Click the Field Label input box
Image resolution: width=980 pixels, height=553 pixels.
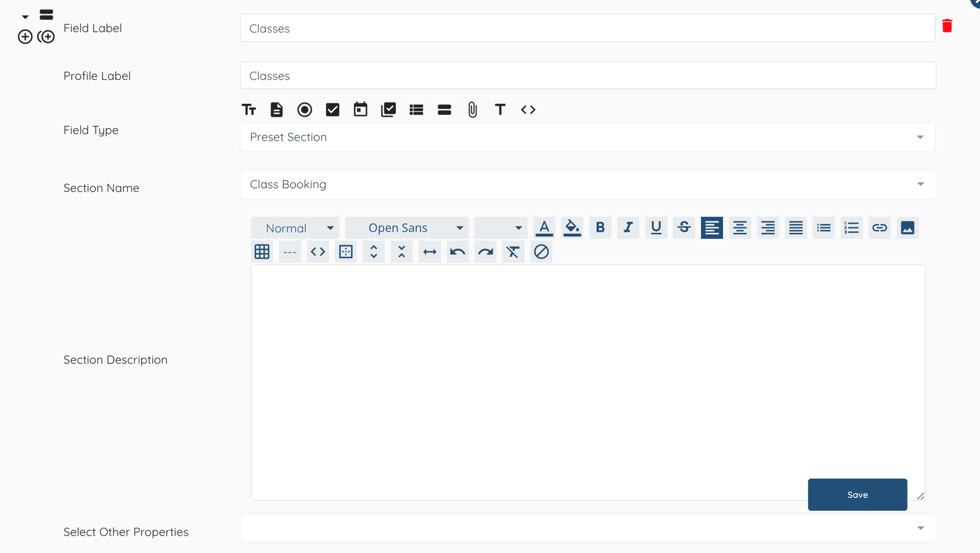coord(587,28)
